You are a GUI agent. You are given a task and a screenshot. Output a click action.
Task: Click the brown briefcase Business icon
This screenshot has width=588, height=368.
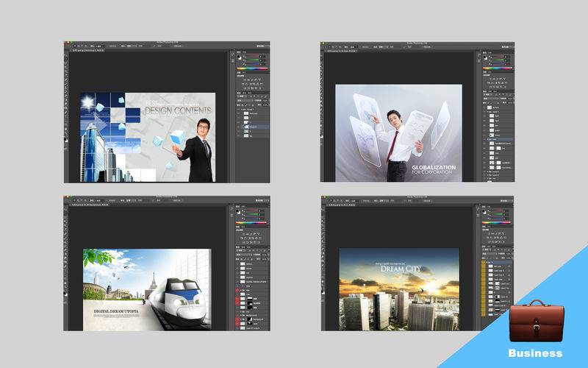click(537, 320)
